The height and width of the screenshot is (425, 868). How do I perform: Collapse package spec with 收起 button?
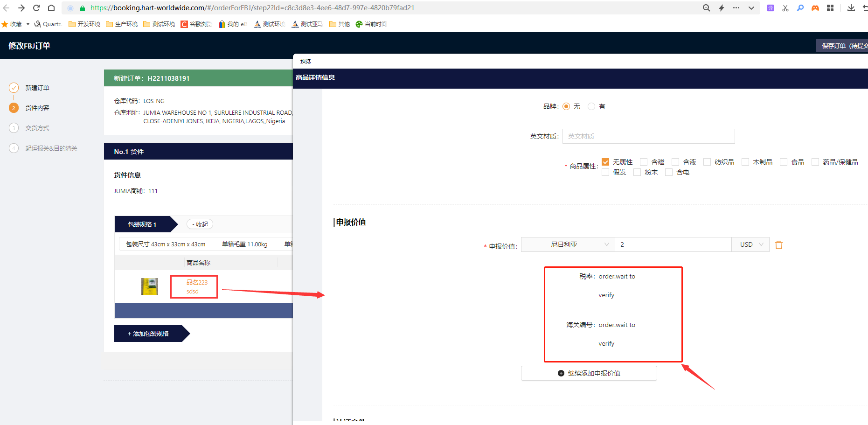(x=200, y=224)
